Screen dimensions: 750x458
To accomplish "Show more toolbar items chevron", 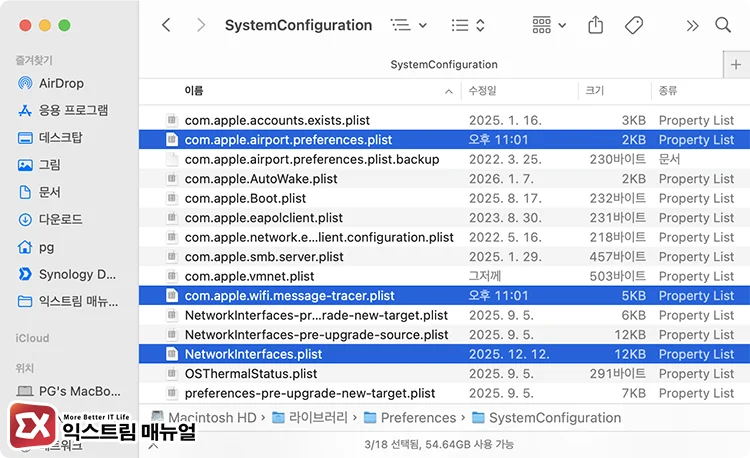I will coord(692,25).
